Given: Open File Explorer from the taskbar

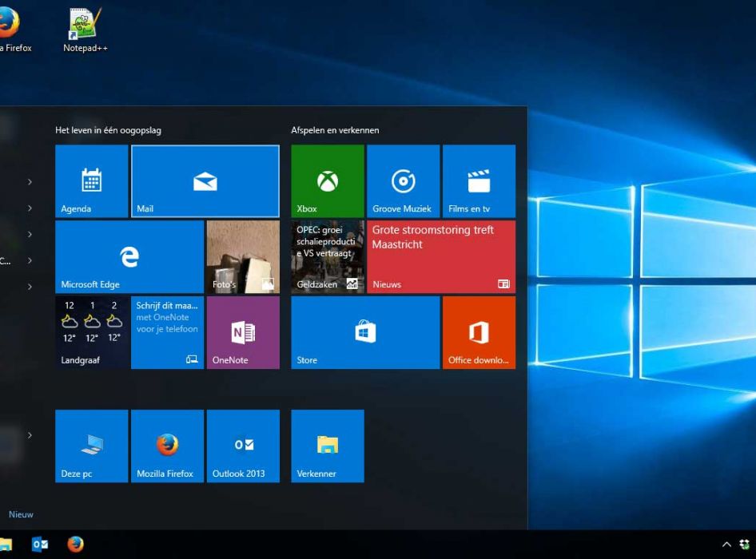Looking at the screenshot, I should [x=6, y=545].
